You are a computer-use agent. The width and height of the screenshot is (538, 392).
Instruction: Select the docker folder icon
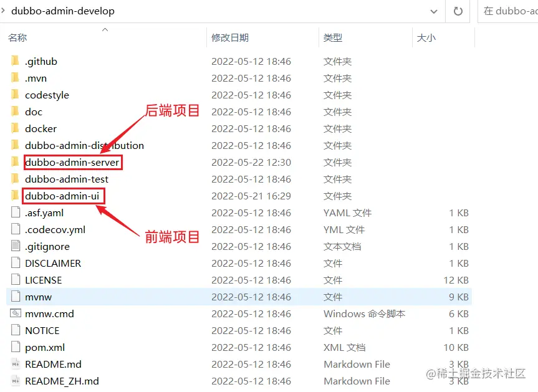click(x=15, y=128)
